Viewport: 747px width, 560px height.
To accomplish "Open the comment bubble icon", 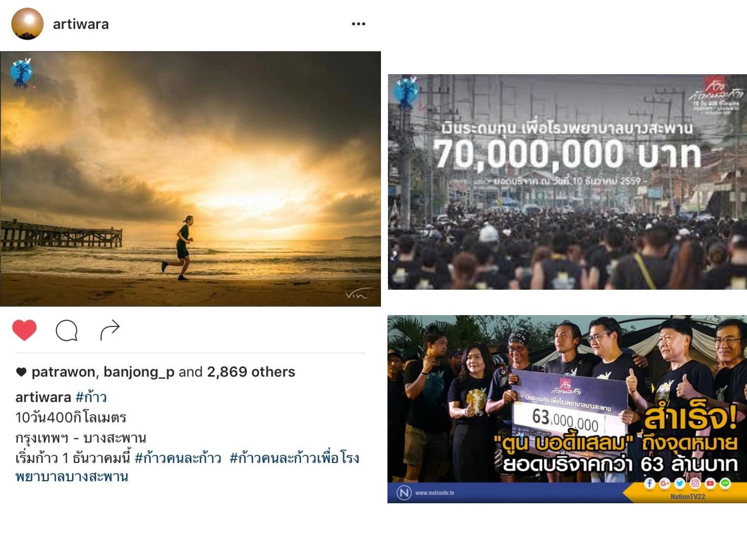I will coord(67,330).
